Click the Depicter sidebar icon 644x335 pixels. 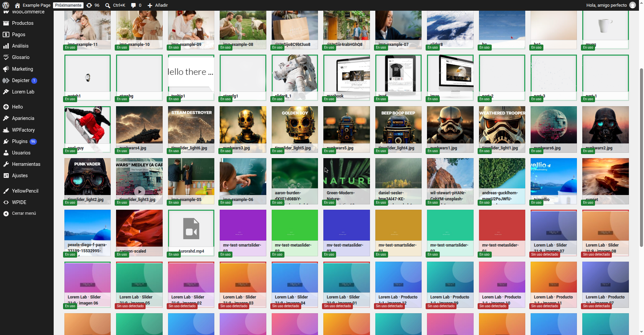point(6,80)
